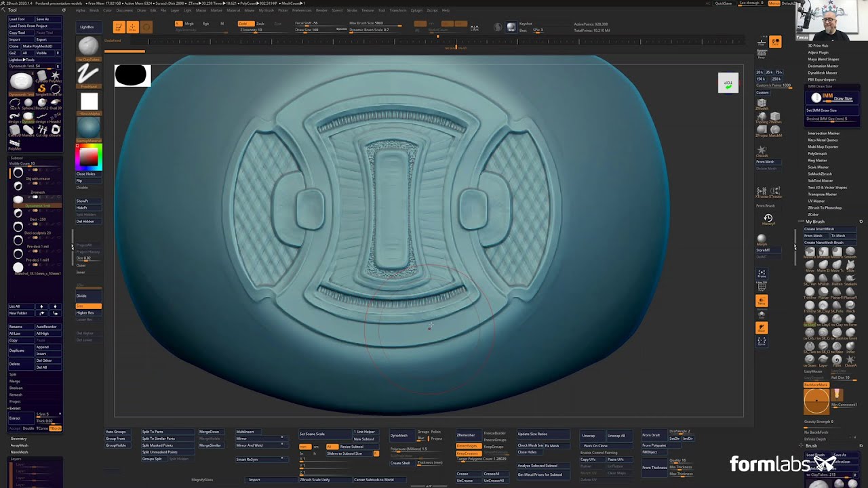Select the Sphere3D tool thumbnail
868x488 pixels.
[28, 103]
